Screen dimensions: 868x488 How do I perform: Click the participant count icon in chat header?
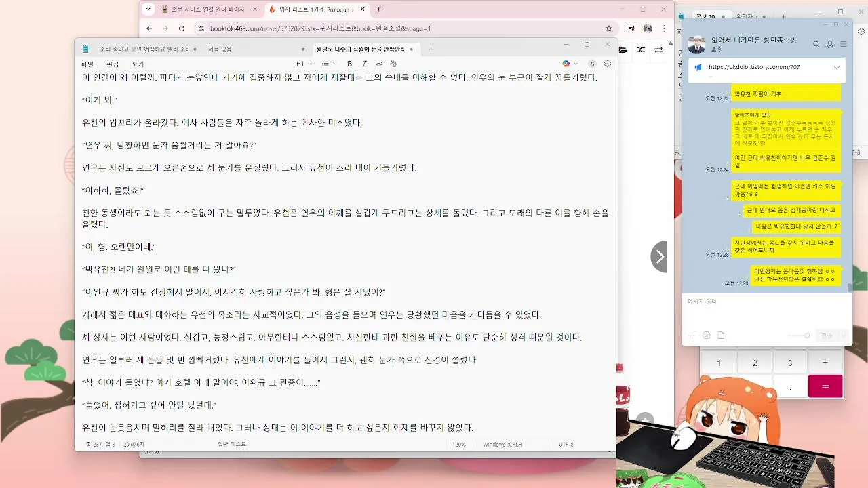715,49
